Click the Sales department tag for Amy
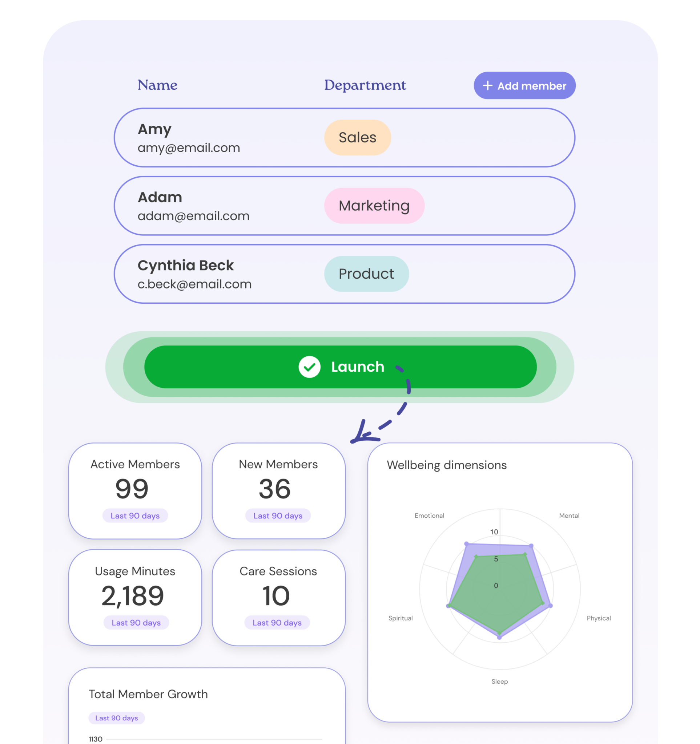 [358, 137]
